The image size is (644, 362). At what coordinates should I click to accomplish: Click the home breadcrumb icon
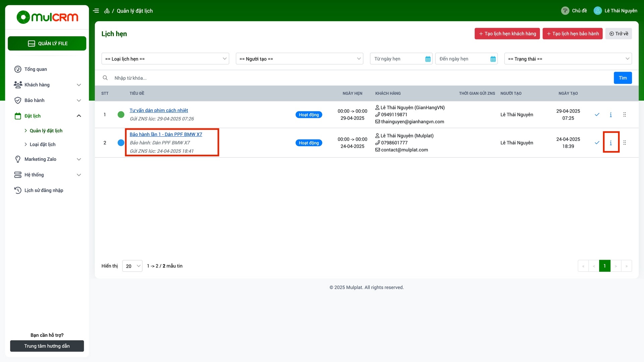click(x=107, y=11)
